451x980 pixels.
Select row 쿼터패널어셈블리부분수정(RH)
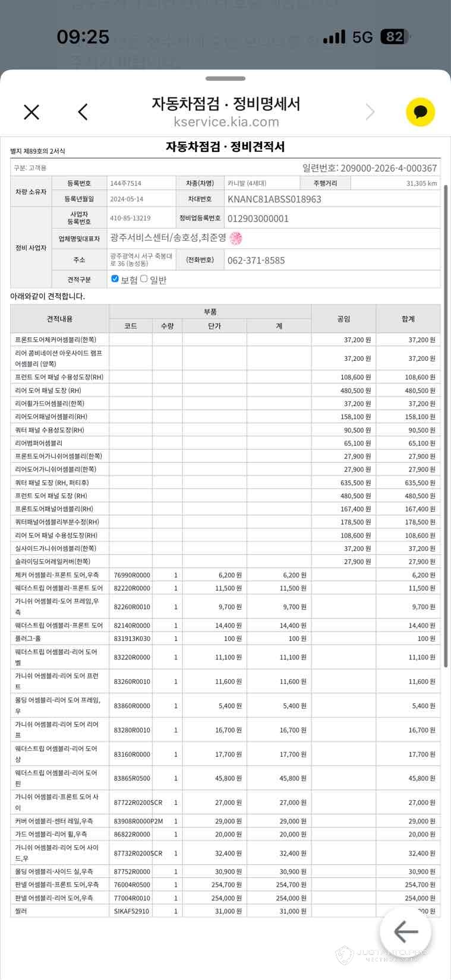pos(225,522)
